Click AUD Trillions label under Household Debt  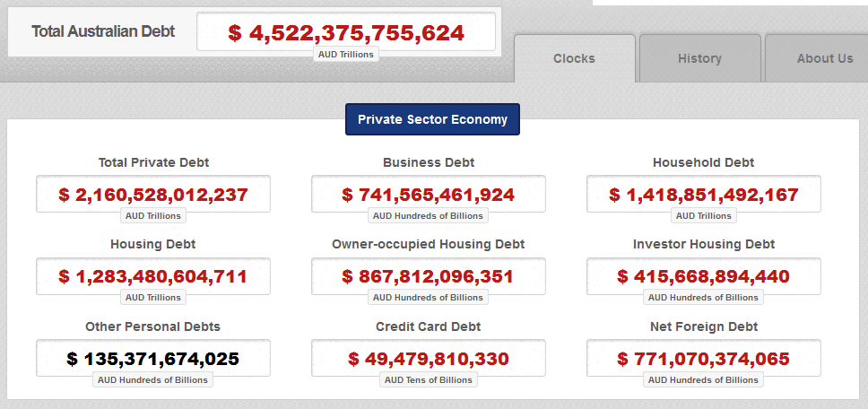704,216
